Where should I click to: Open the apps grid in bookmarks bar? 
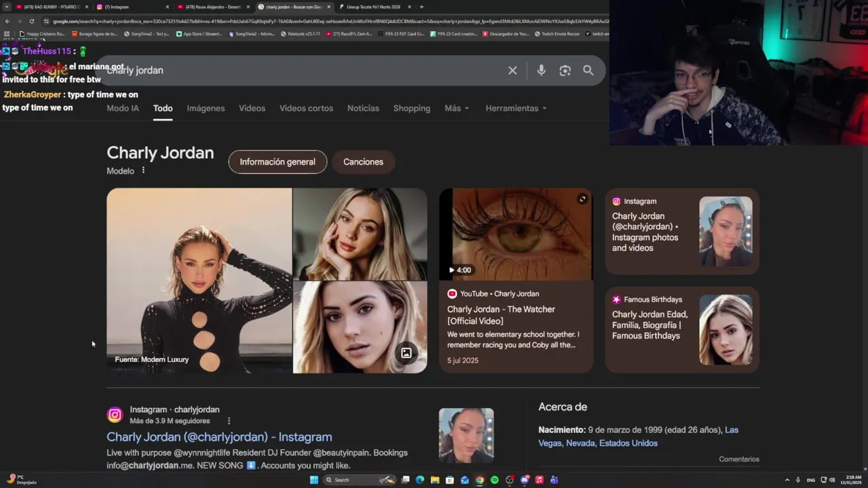(x=7, y=33)
